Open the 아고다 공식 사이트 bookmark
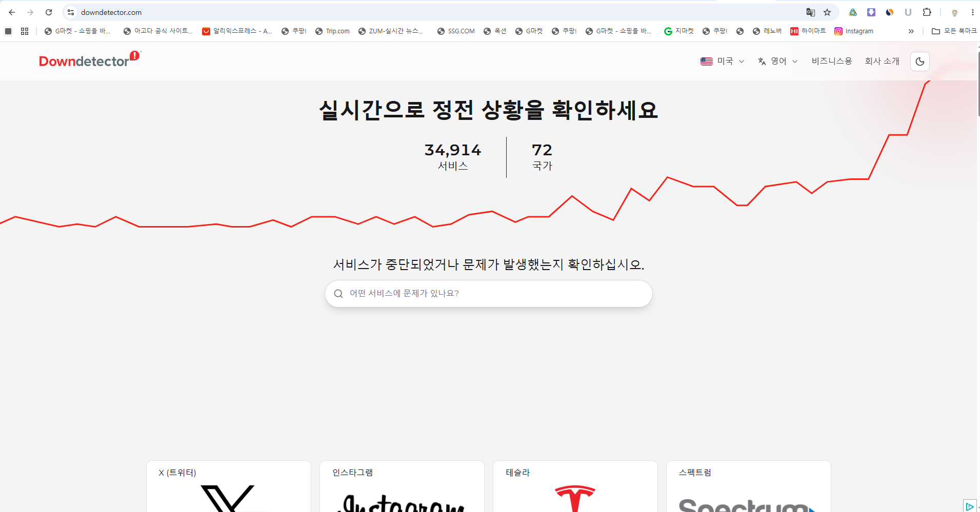Image resolution: width=980 pixels, height=512 pixels. click(x=158, y=31)
